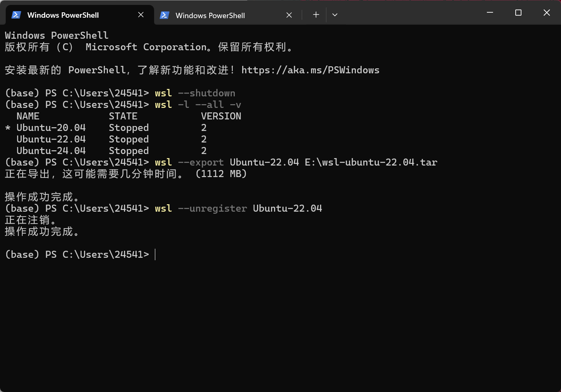Click the 'wsl --shutdown' command text
Viewport: 561px width, 392px height.
195,93
